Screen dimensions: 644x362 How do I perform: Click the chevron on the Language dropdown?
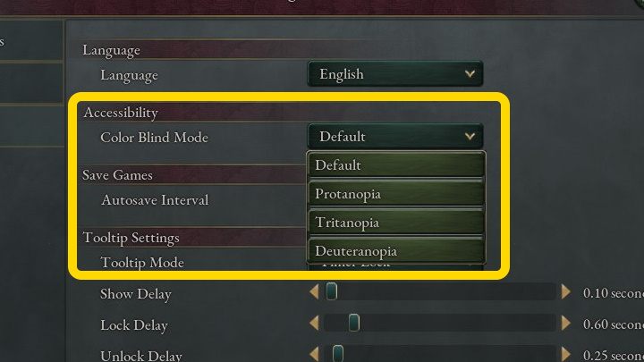[x=470, y=74]
